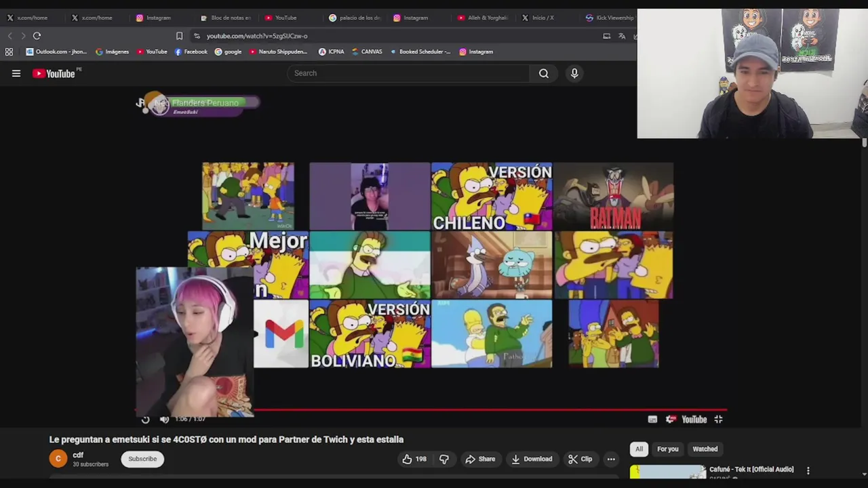The image size is (868, 488).
Task: Download the video
Action: click(x=532, y=459)
